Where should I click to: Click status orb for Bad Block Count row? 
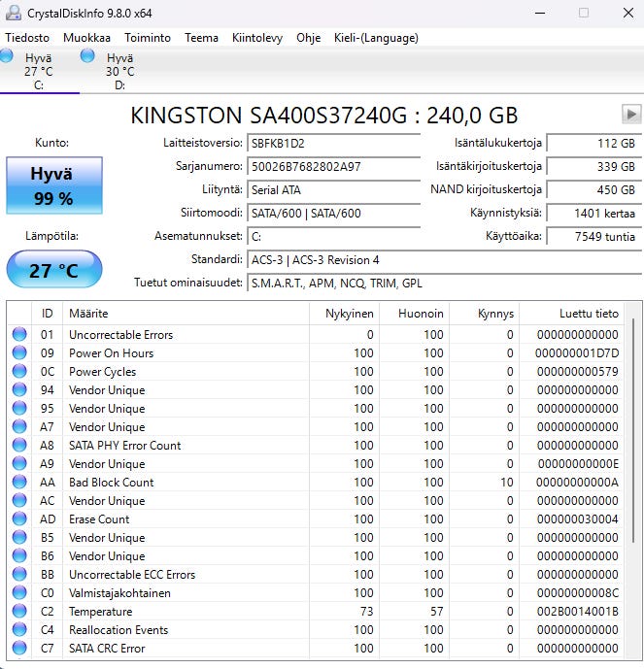coord(19,483)
